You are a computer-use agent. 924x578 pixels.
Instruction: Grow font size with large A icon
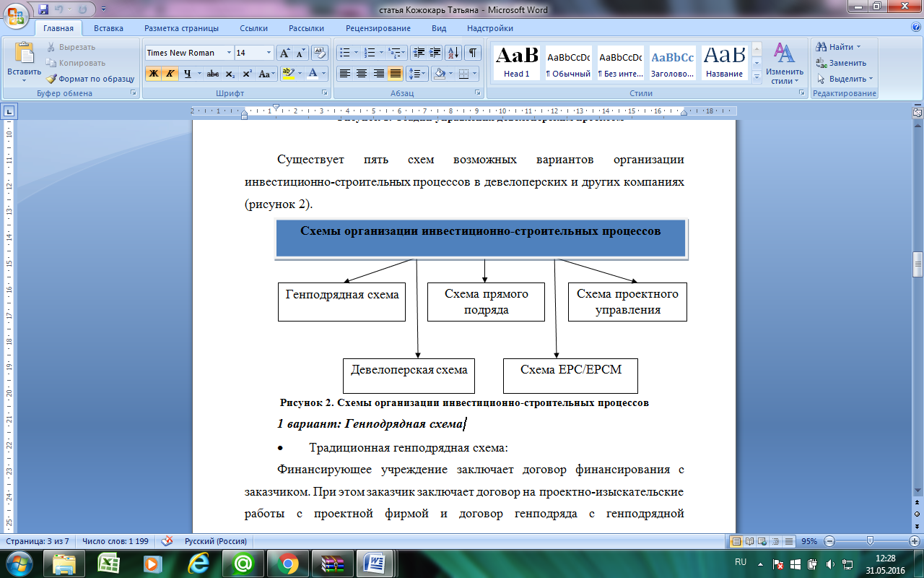(284, 53)
